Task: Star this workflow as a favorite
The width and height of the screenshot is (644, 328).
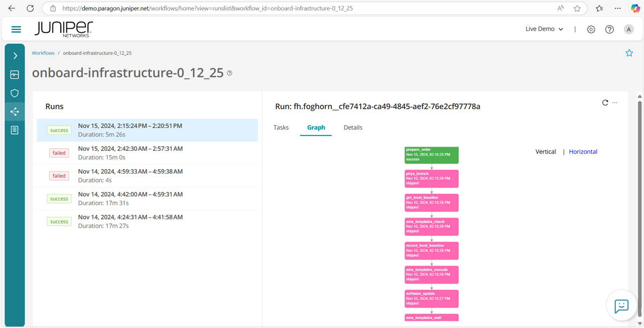Action: coord(629,53)
